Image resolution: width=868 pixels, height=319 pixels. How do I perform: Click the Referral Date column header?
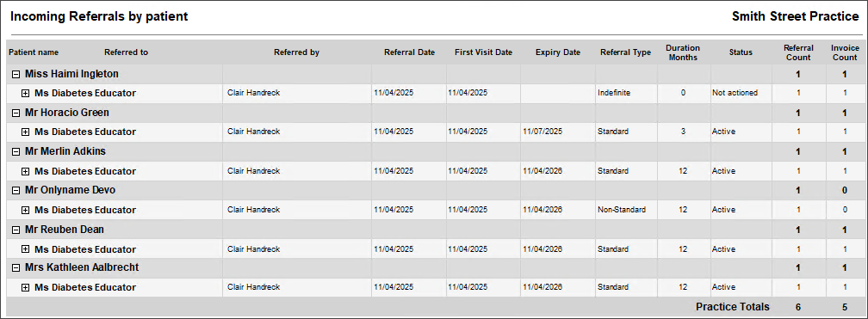(x=410, y=52)
